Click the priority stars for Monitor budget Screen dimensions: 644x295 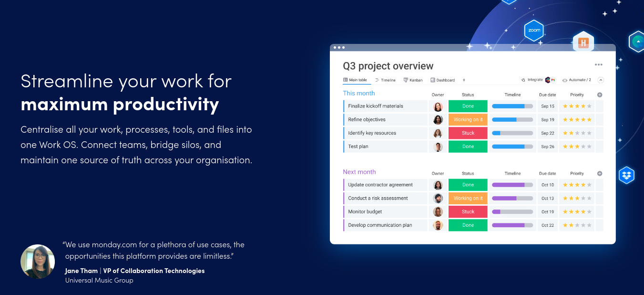pyautogui.click(x=577, y=212)
